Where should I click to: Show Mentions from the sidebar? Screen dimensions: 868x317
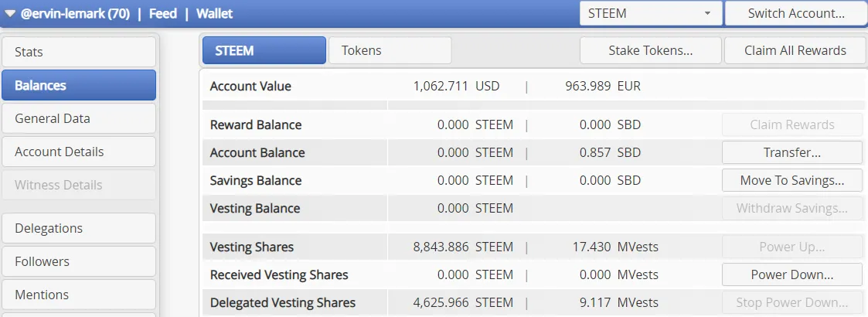(79, 295)
